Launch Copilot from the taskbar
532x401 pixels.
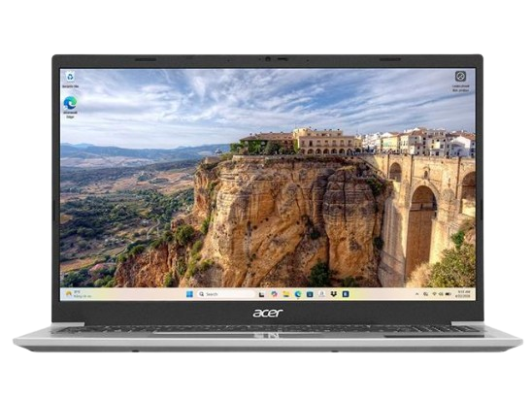pyautogui.click(x=274, y=294)
